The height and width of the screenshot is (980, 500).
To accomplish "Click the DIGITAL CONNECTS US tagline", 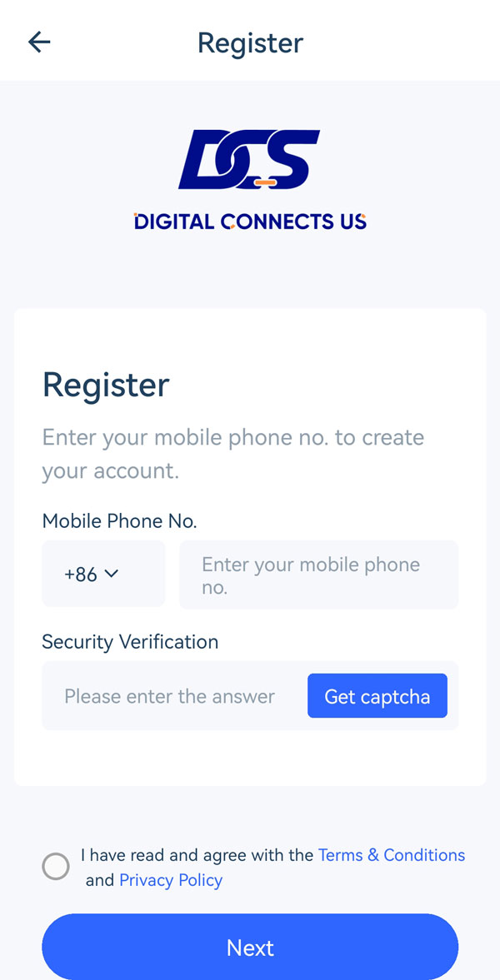I will click(x=250, y=221).
